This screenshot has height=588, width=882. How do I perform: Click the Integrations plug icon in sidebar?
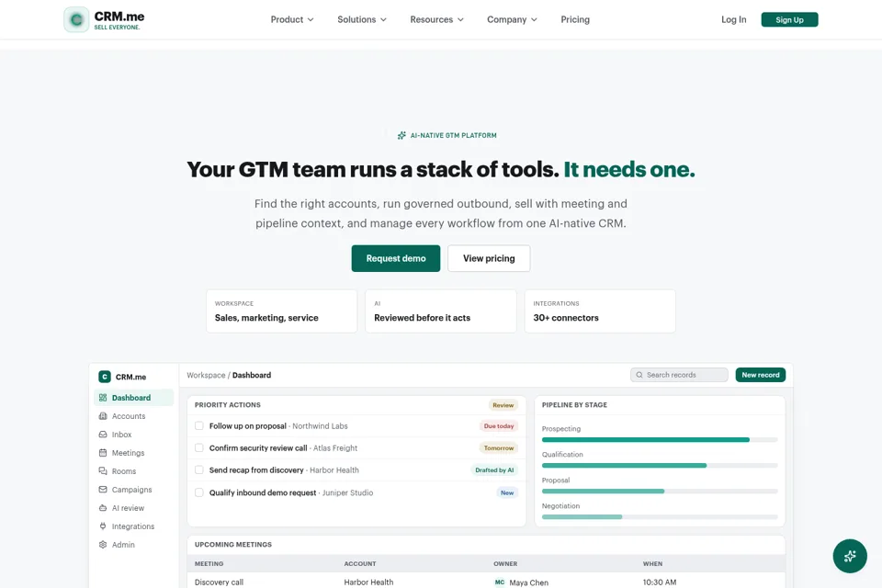tap(103, 526)
